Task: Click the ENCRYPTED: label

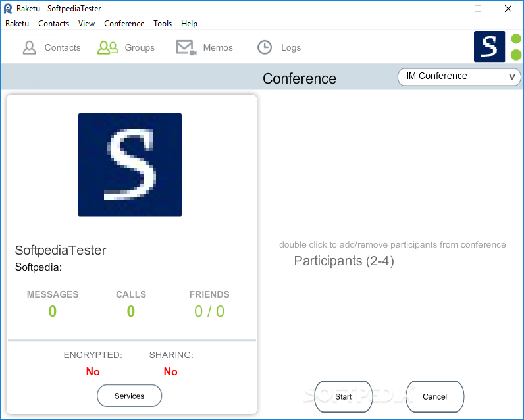Action: click(x=93, y=355)
